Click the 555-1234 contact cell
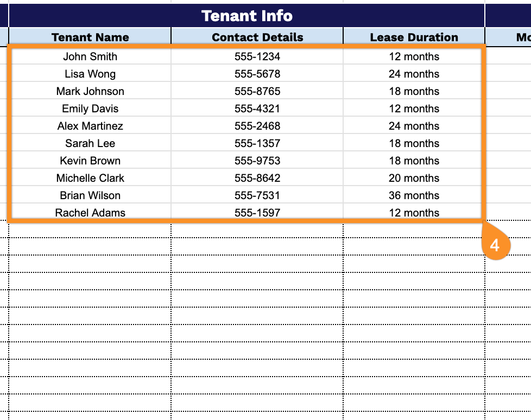This screenshot has width=531, height=420. (257, 56)
